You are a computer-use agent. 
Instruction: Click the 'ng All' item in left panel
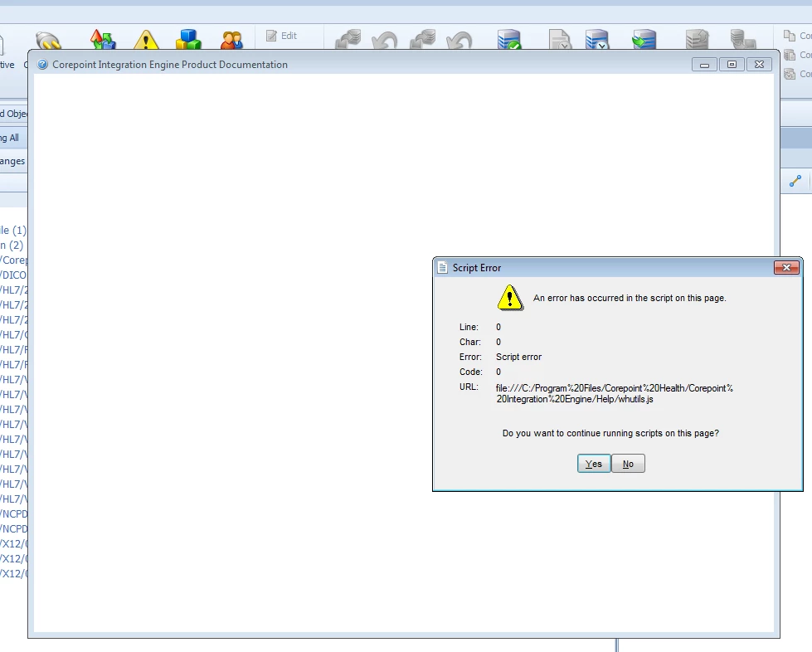[10, 138]
